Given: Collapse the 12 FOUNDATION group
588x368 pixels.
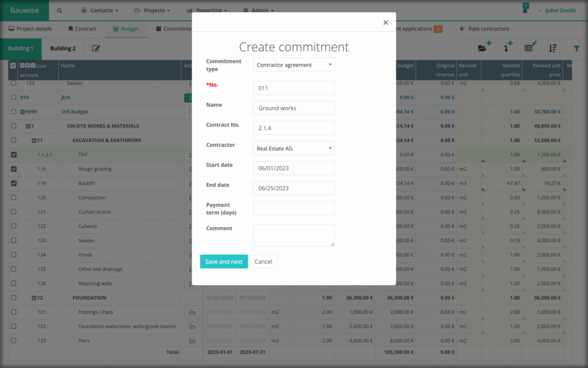Looking at the screenshot, I should (34, 298).
